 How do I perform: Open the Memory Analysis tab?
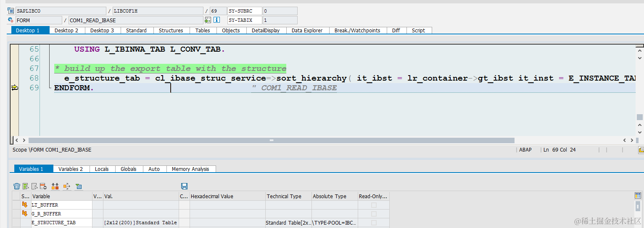[190, 169]
